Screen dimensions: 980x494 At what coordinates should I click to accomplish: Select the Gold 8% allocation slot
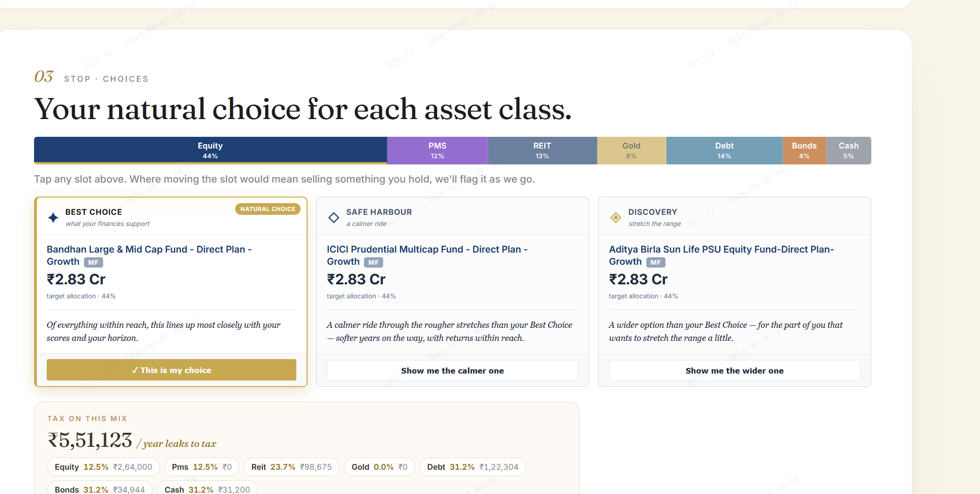[x=631, y=150]
